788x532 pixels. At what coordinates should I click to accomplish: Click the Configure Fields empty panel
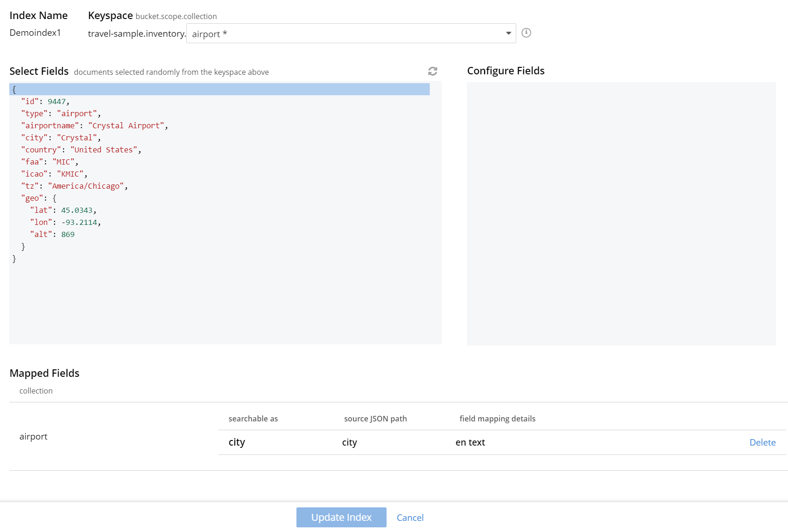click(621, 214)
